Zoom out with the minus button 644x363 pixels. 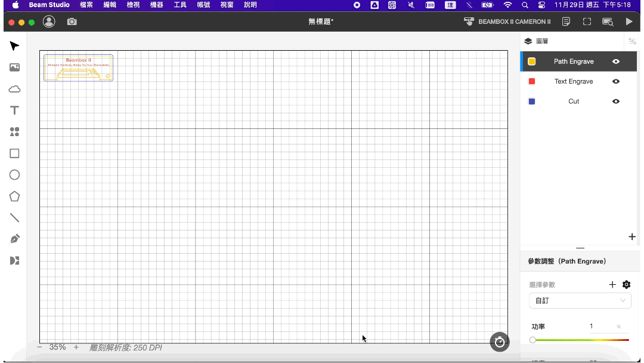[39, 347]
